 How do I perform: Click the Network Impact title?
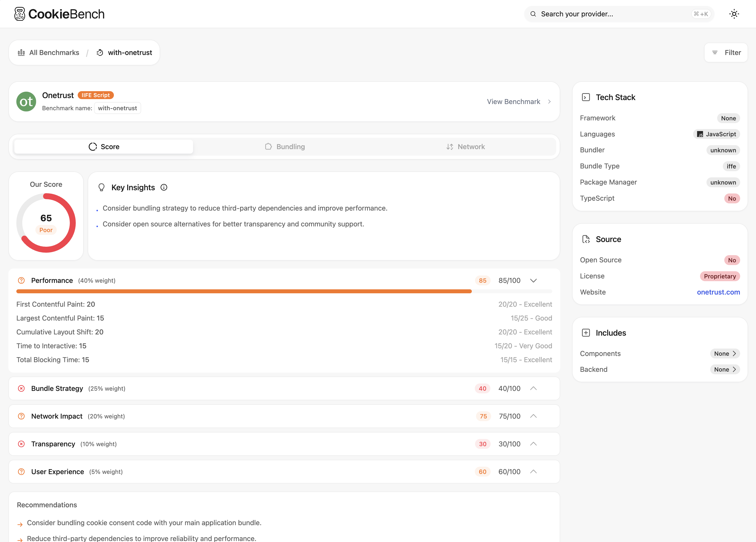click(57, 416)
